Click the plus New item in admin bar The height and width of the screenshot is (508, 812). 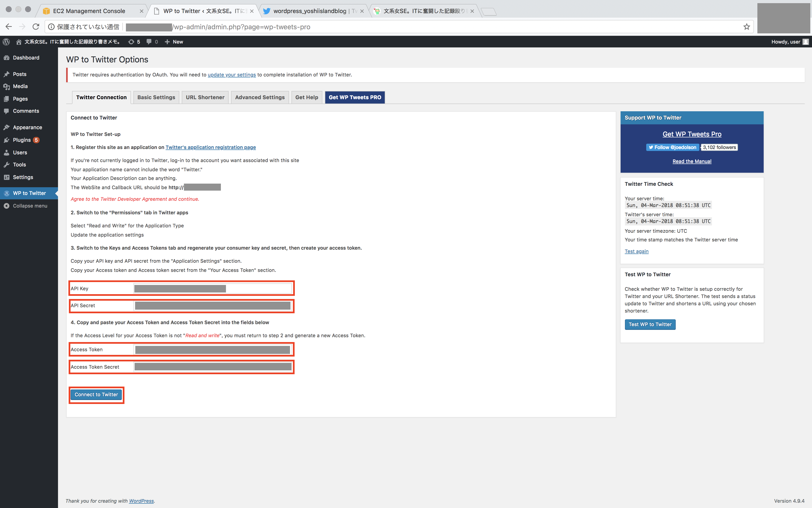coord(174,42)
